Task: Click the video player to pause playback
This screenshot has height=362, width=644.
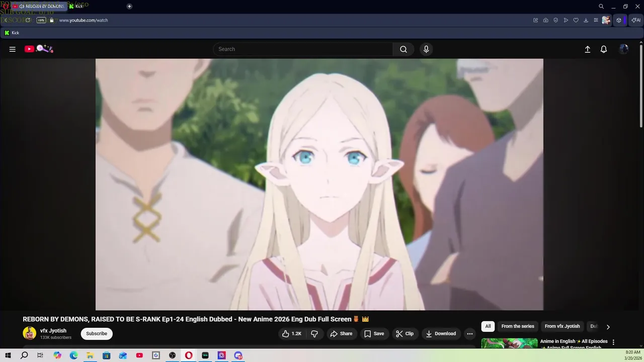Action: point(319,185)
